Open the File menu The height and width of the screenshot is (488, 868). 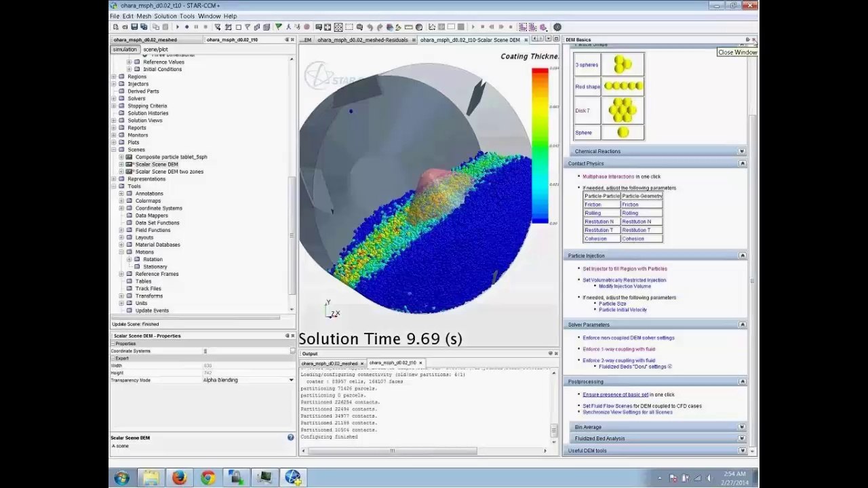tap(115, 16)
